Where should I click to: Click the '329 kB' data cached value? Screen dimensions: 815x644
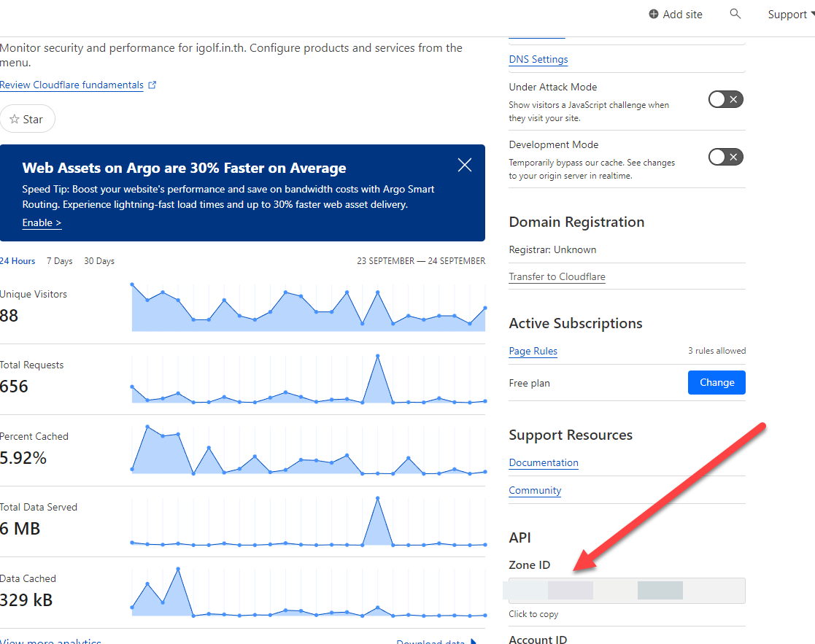(x=26, y=600)
